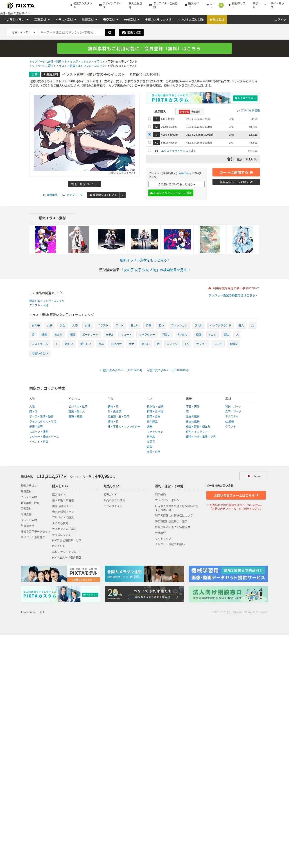Click the 画質確認 magnifier link
The height and width of the screenshot is (868, 289).
(x=50, y=195)
